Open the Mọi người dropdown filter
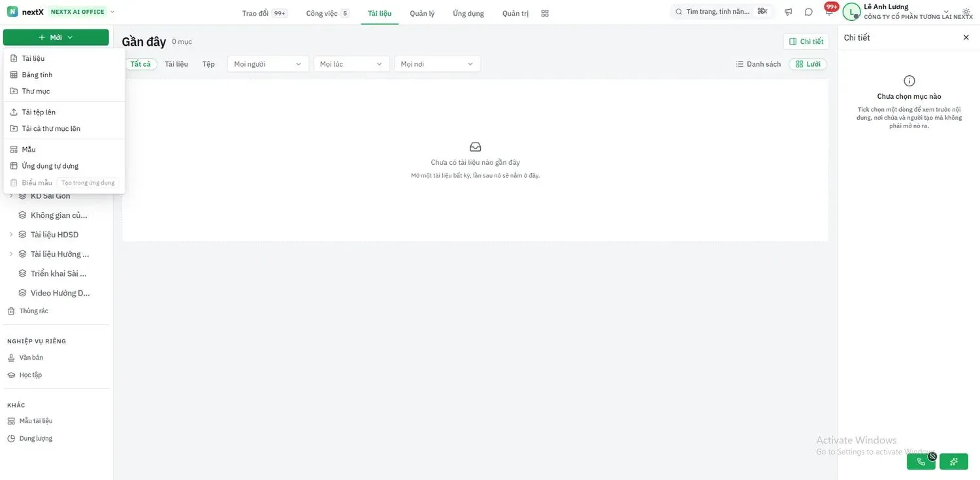 coord(268,64)
